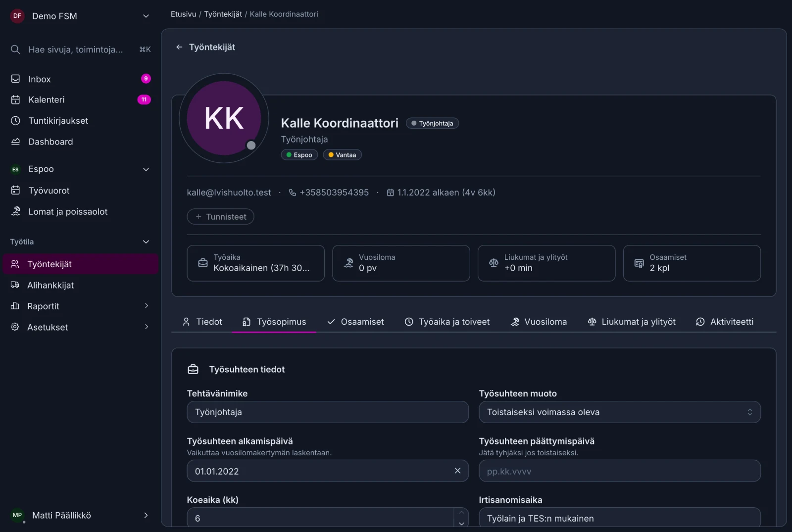Click the Inbox badge showing 9

[146, 79]
